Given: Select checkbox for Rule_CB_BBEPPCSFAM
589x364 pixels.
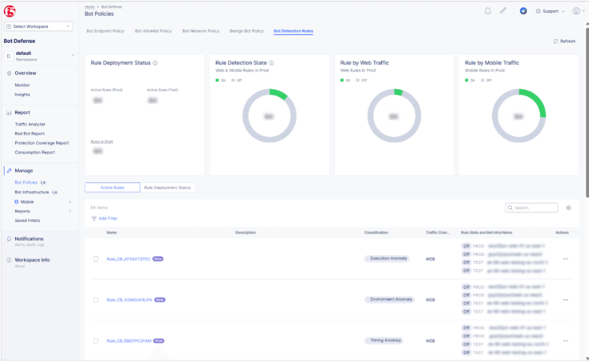Looking at the screenshot, I should [x=96, y=341].
